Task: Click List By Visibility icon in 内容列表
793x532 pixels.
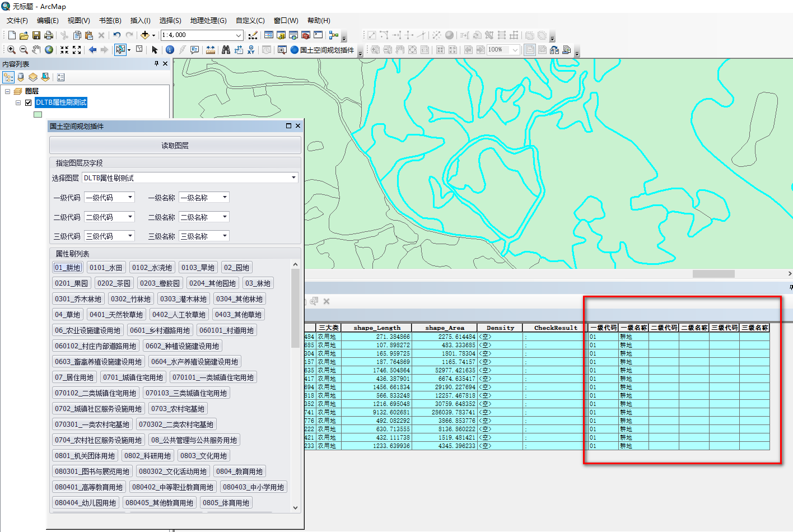Action: point(33,77)
